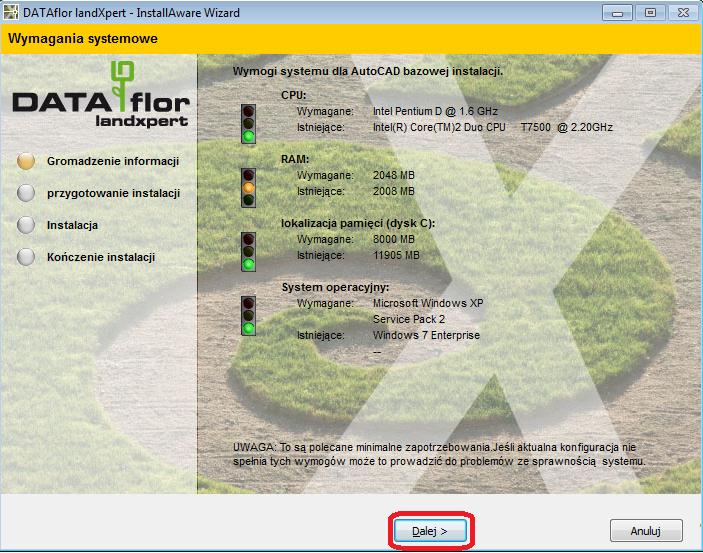The image size is (703, 553).
Task: Click Microsoft Windows XP requirement text
Action: tap(428, 303)
